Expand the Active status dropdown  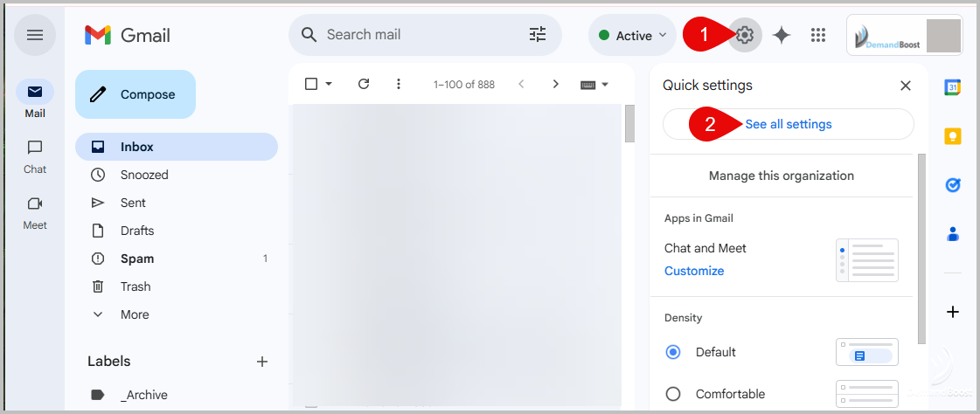(632, 35)
